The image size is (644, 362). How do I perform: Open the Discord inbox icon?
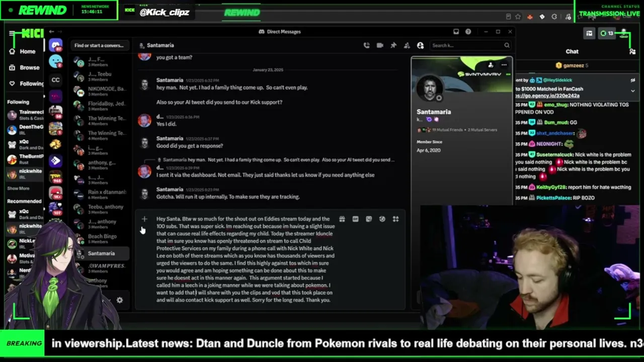coord(456,32)
